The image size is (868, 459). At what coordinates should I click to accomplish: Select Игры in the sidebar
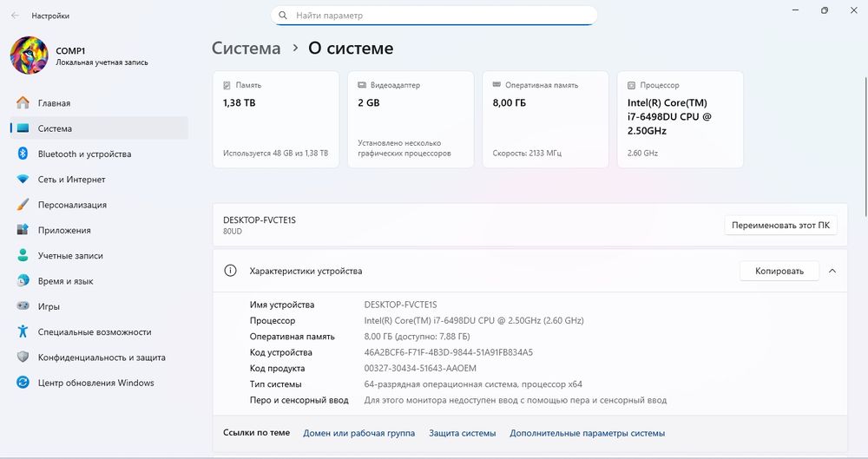[99, 306]
